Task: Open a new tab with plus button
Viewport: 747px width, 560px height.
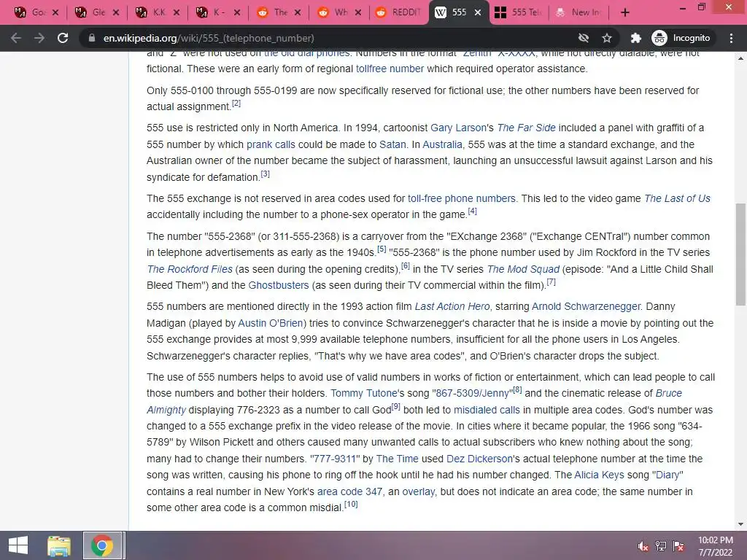Action: click(625, 12)
